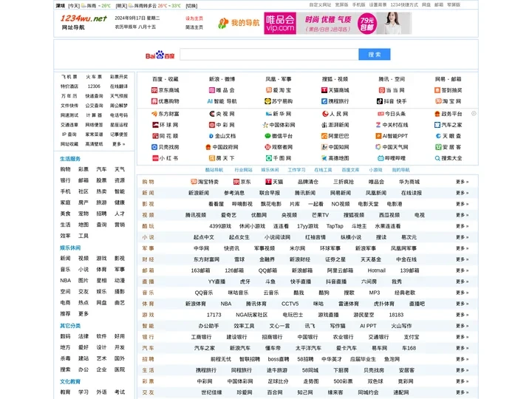The height and width of the screenshot is (399, 532).
Task: Click the 新华网 icon
Action: tap(269, 114)
